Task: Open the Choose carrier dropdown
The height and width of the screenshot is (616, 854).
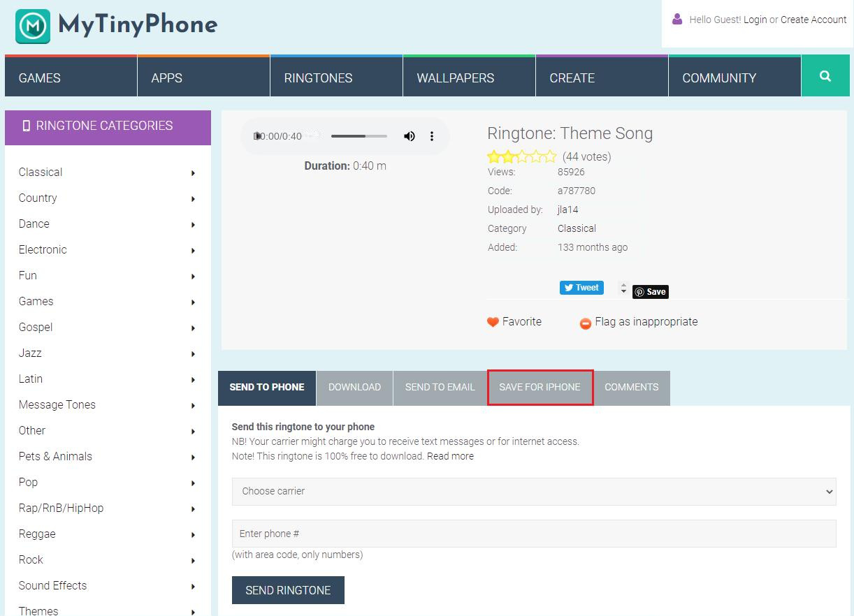Action: pyautogui.click(x=534, y=491)
